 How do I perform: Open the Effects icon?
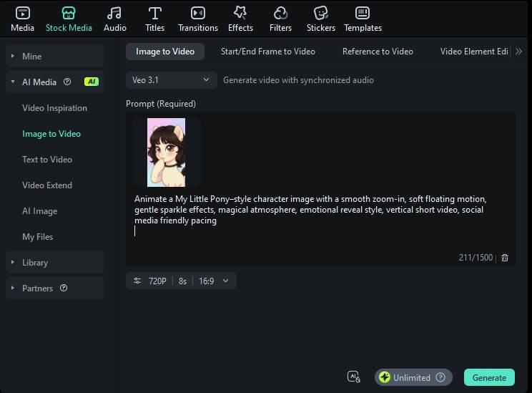pyautogui.click(x=240, y=13)
